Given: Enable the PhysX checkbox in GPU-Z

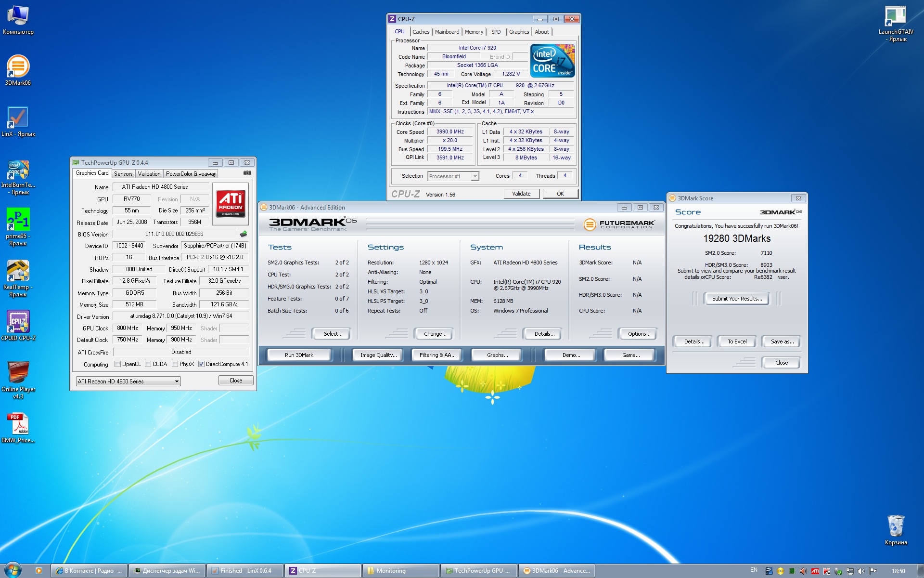Looking at the screenshot, I should click(175, 364).
